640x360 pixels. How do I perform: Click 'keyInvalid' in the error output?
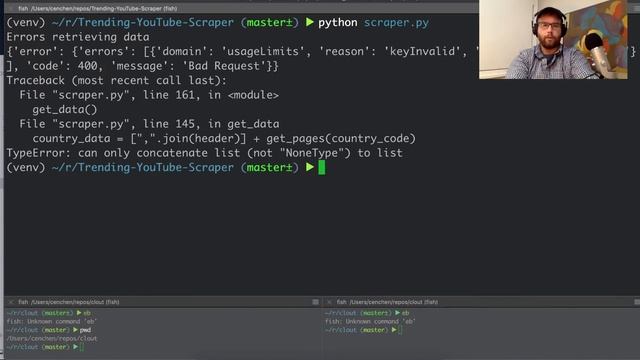tap(422, 51)
